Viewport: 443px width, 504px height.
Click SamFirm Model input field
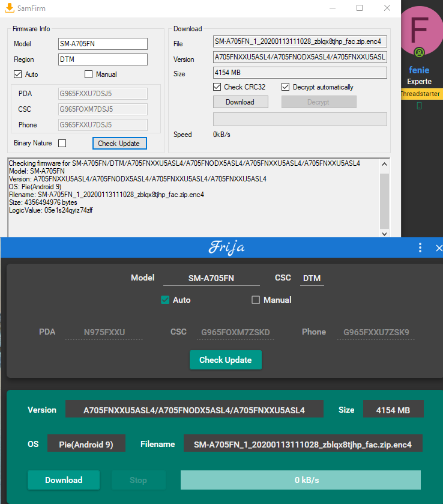[103, 44]
